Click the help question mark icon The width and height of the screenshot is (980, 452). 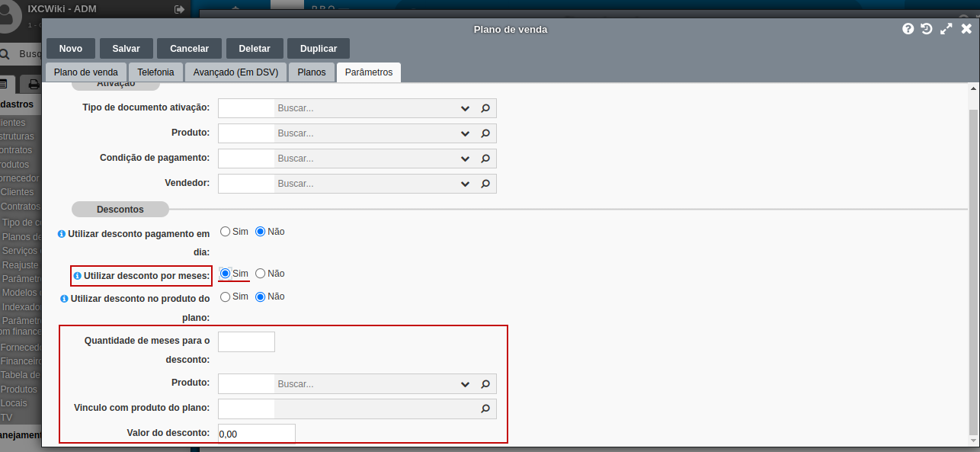(908, 29)
